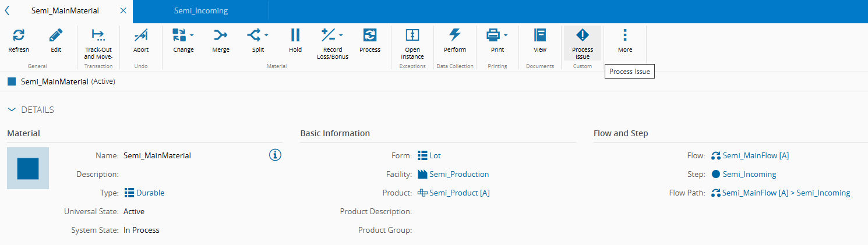Click the Abort undo icon
The image size is (868, 245).
(141, 35)
